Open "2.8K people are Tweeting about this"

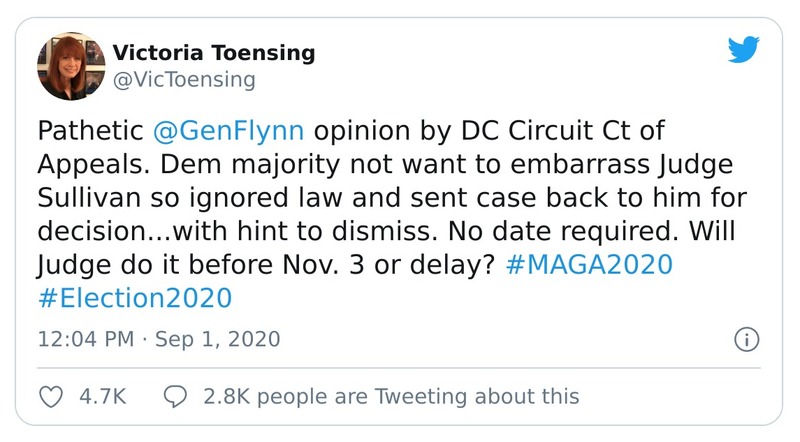coord(391,396)
